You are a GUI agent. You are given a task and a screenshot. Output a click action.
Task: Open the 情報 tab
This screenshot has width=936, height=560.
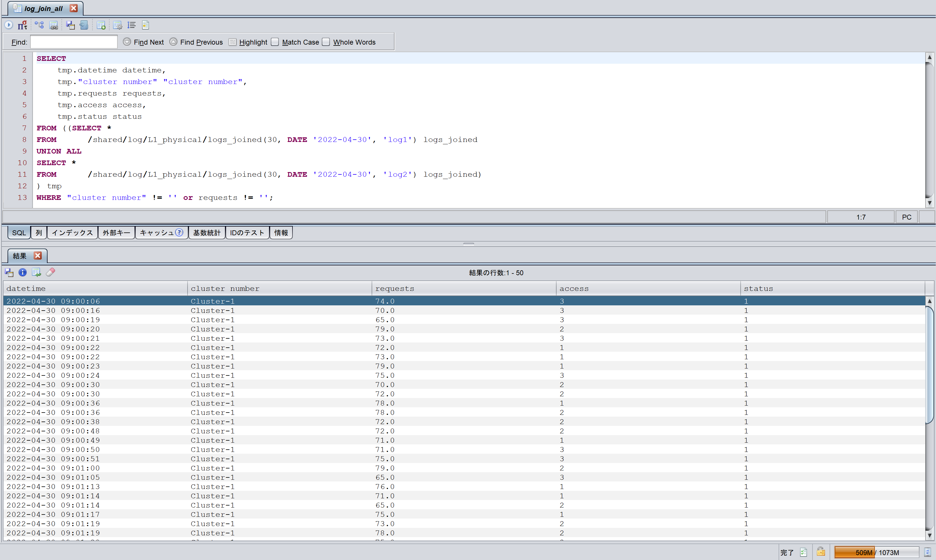281,232
